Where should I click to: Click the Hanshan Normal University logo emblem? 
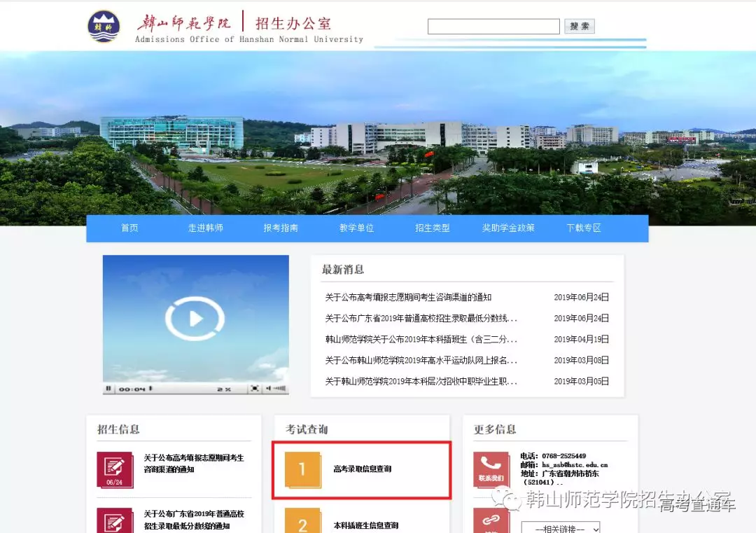[x=104, y=27]
